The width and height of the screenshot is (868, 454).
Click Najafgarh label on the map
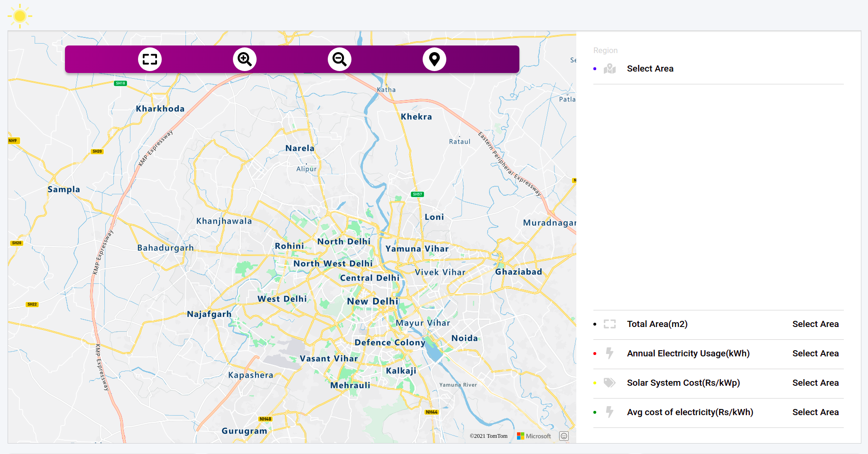click(x=209, y=314)
